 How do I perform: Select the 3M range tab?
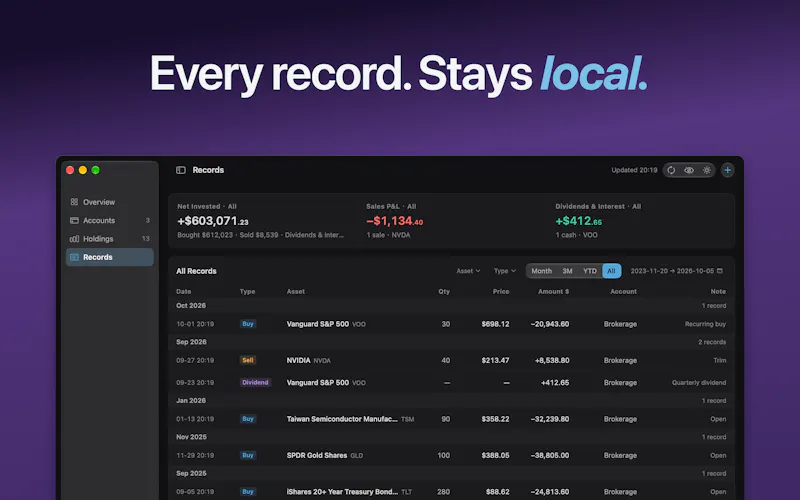coord(567,271)
